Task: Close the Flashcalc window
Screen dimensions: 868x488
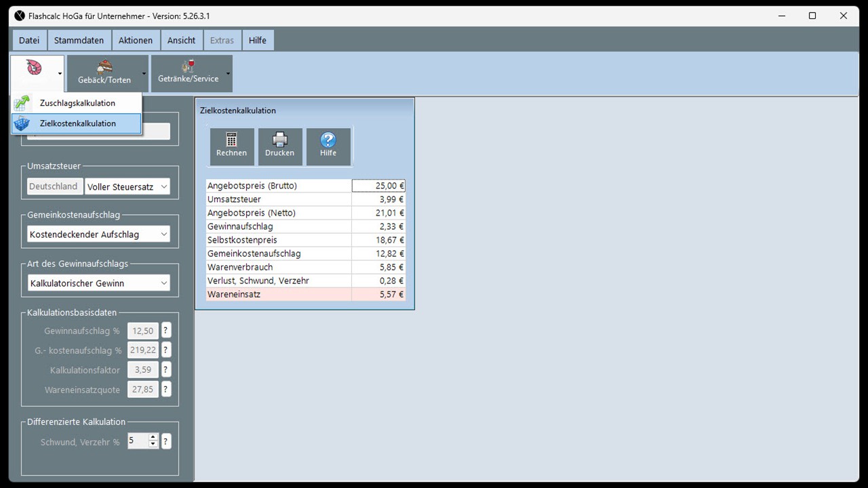Action: tap(844, 16)
